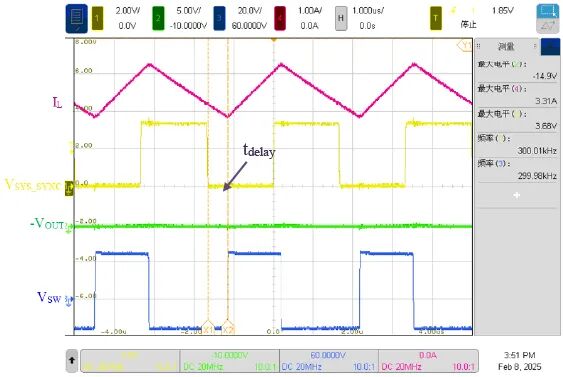Click the 测量 panel title
The width and height of the screenshot is (563, 377).
tap(506, 46)
